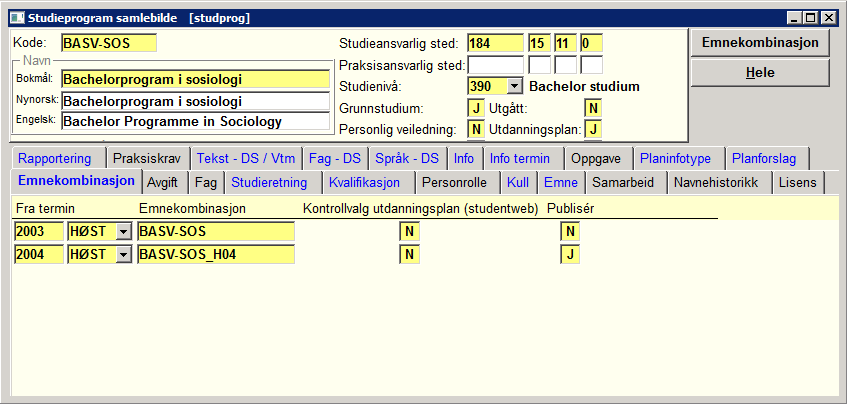Toggle Kontrollvalg flag for BASV-SOS_H04 row
Image resolution: width=847 pixels, height=404 pixels.
(x=409, y=254)
